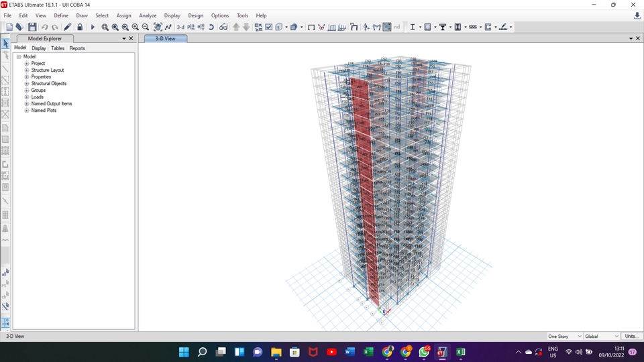
Task: Click the lock/unlock model icon
Action: pos(80,27)
